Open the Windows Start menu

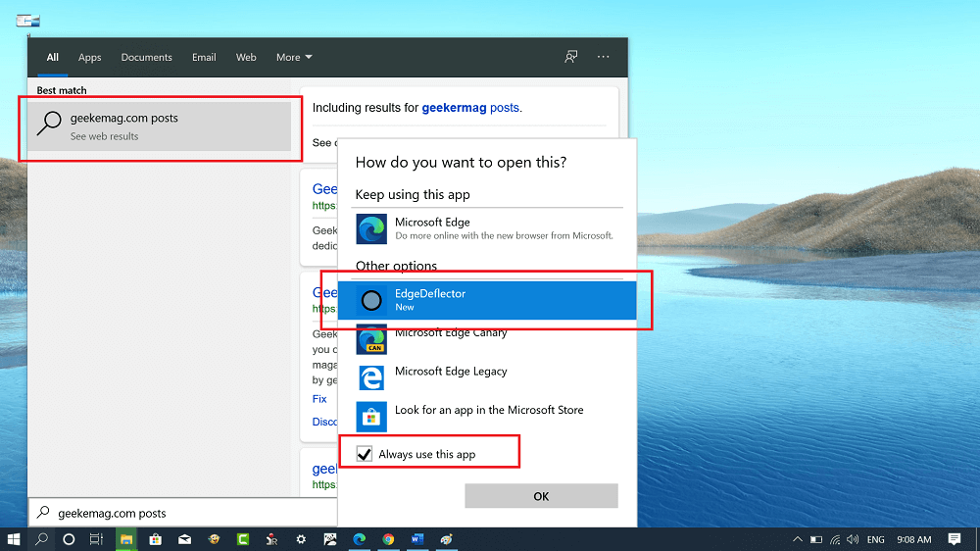[13, 539]
